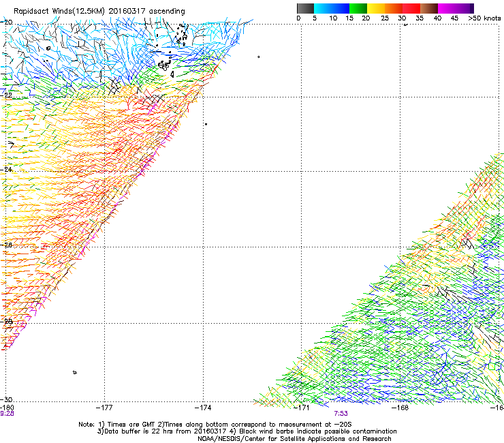Click the '35' label under the color bar

[420, 18]
